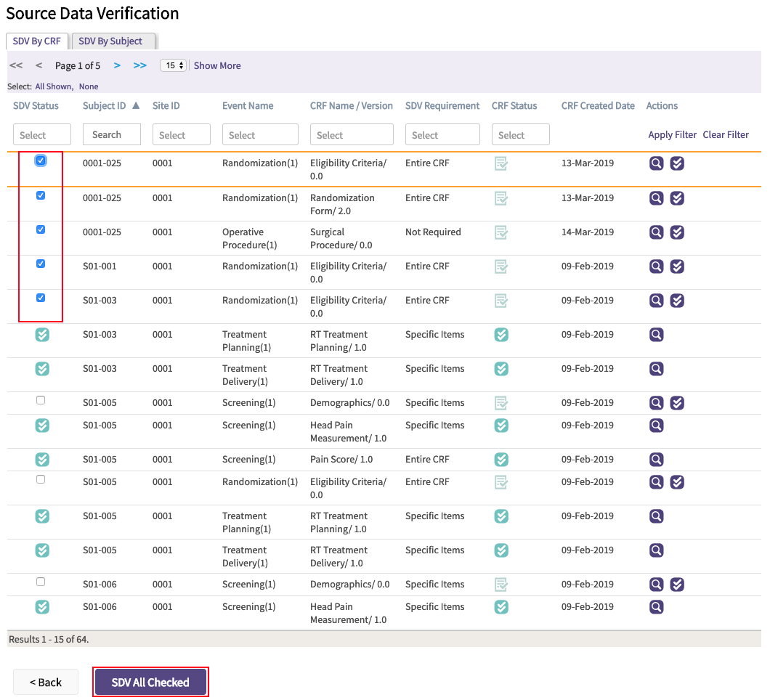Open the SDV Requirement filter select

(442, 134)
